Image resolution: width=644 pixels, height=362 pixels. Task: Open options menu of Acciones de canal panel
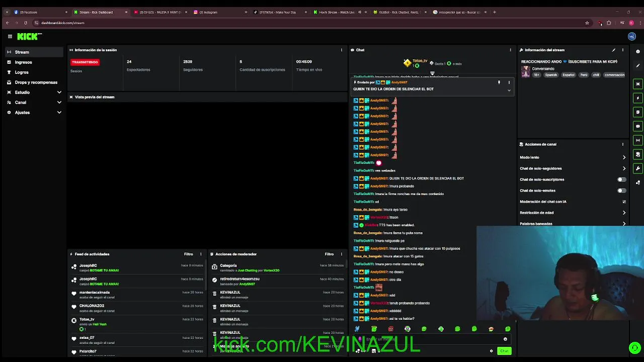pyautogui.click(x=623, y=144)
